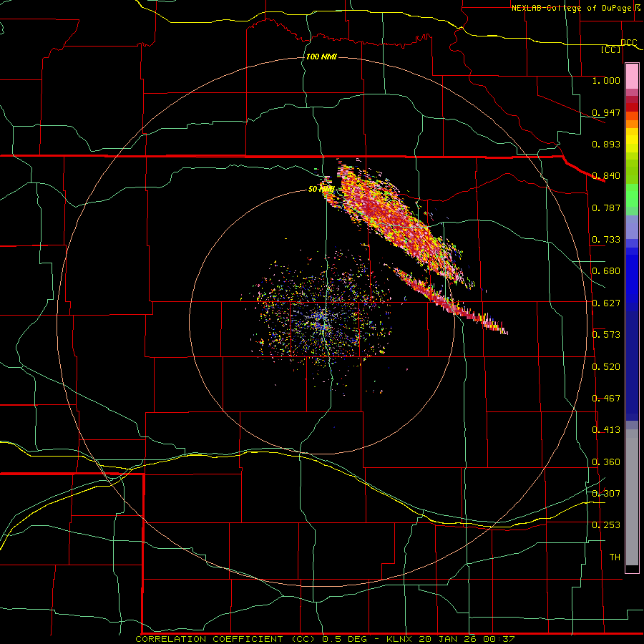
Task: Select the 0.733 scale value
Action: (x=606, y=240)
